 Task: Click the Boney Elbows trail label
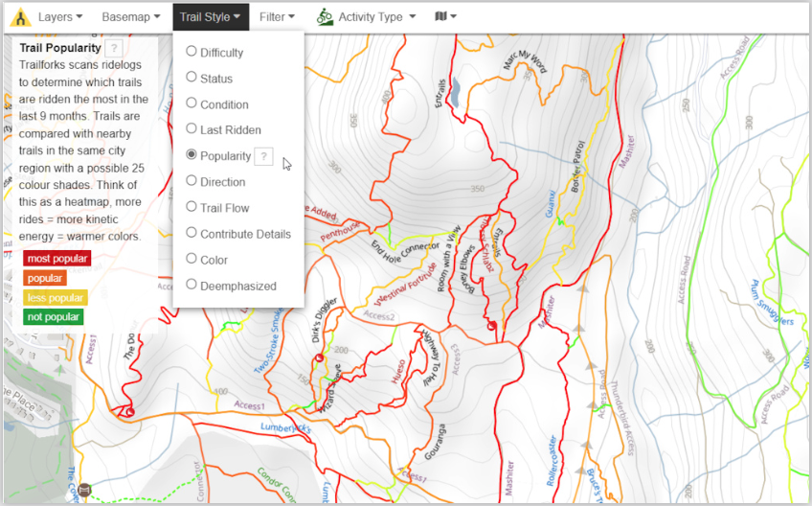467,269
